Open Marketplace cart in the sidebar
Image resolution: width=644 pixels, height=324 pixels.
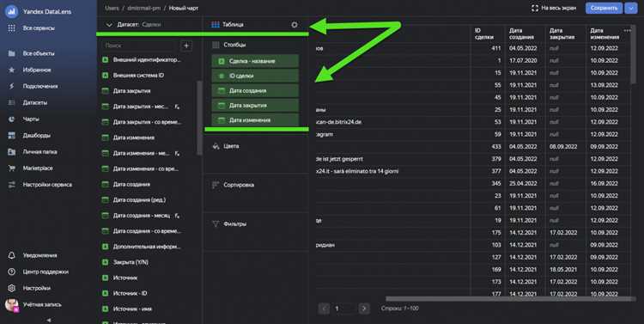(x=11, y=168)
